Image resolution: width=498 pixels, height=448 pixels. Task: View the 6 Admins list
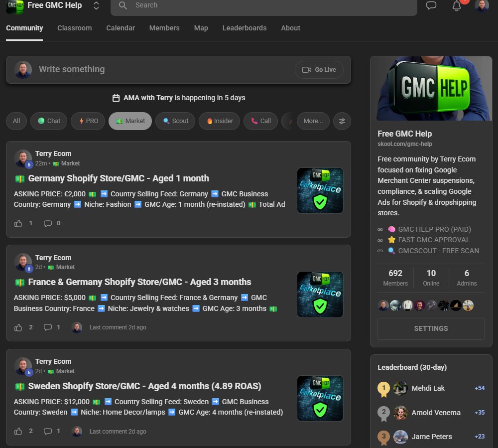point(467,278)
